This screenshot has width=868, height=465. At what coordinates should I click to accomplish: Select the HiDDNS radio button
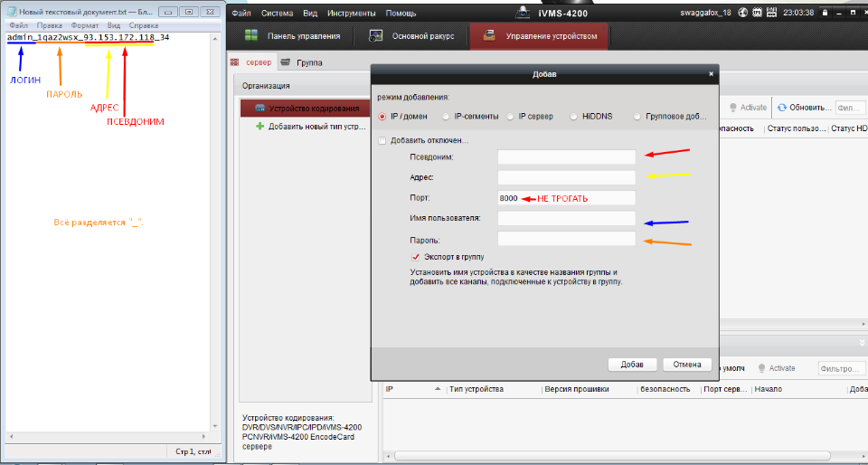tap(573, 117)
